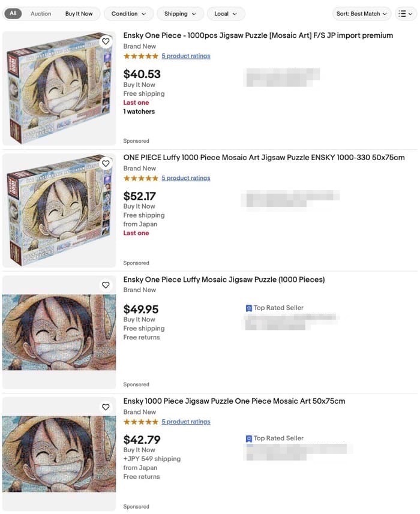This screenshot has height=514, width=420.
Task: Open the Shipping filter dropdown
Action: click(180, 14)
